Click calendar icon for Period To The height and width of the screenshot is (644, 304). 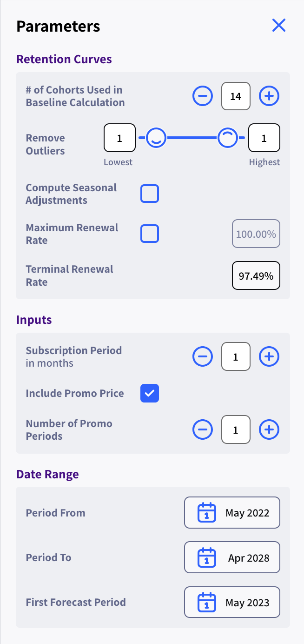(207, 557)
